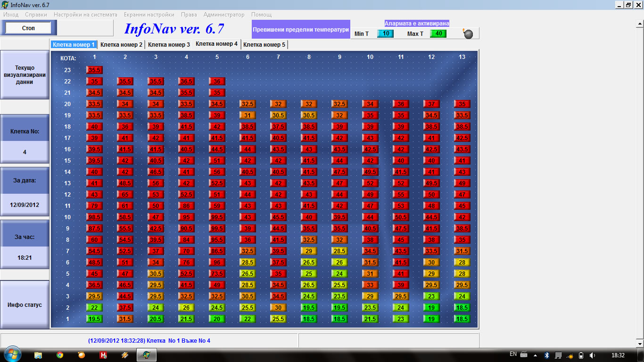
Task: Click the Max T value 40 field
Action: (438, 33)
